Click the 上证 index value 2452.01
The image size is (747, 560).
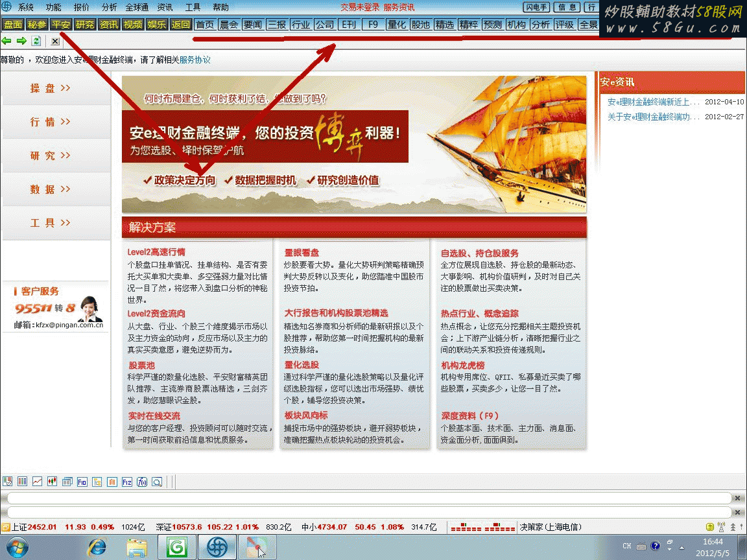click(x=42, y=527)
